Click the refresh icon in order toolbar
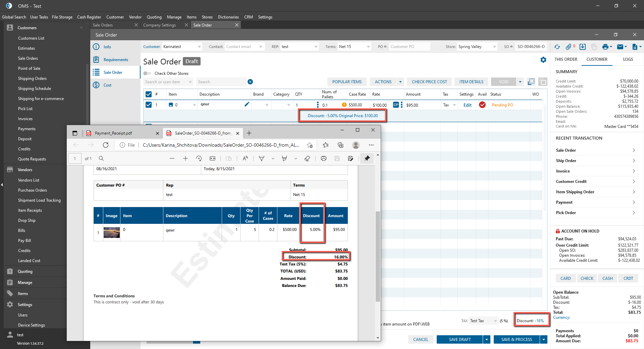Image resolution: width=644 pixels, height=349 pixels. point(557,47)
